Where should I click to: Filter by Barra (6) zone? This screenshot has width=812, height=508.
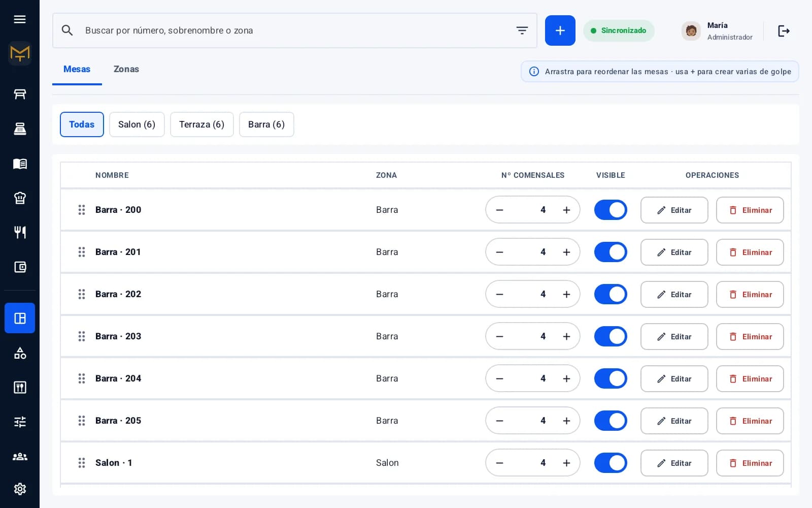(x=266, y=124)
